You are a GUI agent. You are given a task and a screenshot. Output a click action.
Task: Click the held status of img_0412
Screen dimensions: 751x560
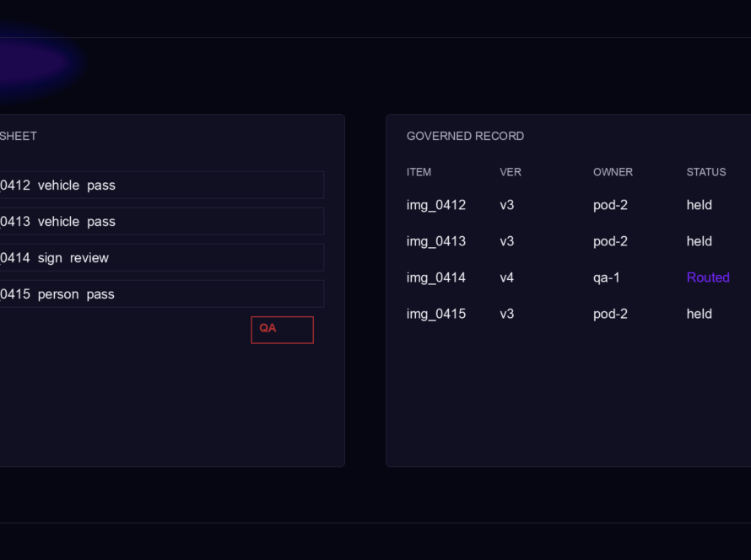700,205
